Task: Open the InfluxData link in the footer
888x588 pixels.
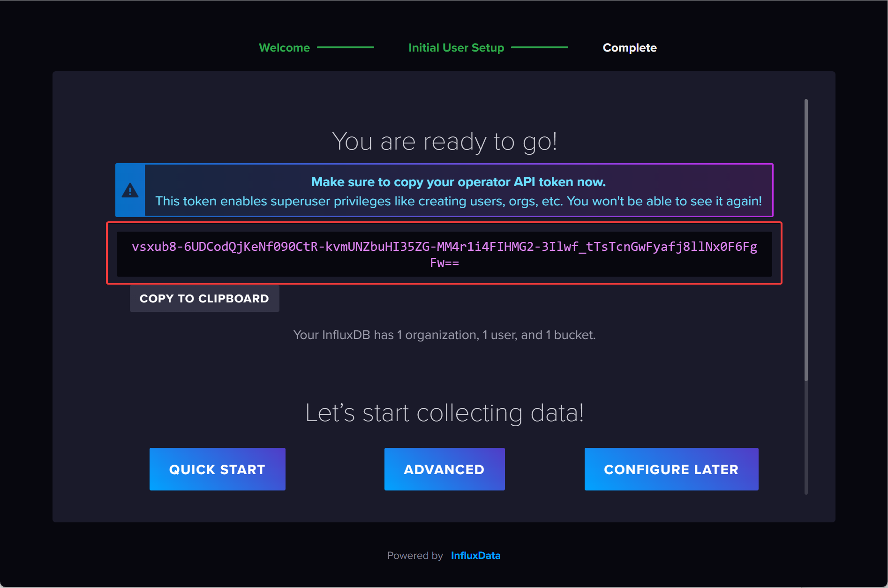Action: coord(475,556)
